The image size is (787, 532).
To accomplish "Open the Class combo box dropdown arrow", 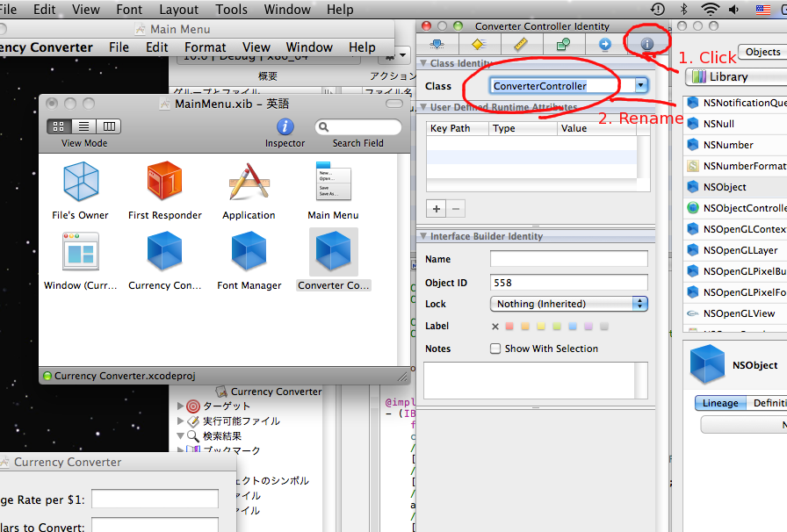I will (641, 86).
